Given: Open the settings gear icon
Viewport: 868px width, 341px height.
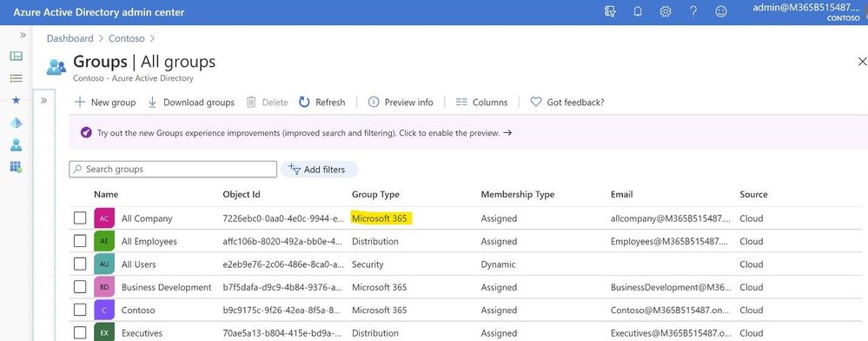Looking at the screenshot, I should (666, 11).
